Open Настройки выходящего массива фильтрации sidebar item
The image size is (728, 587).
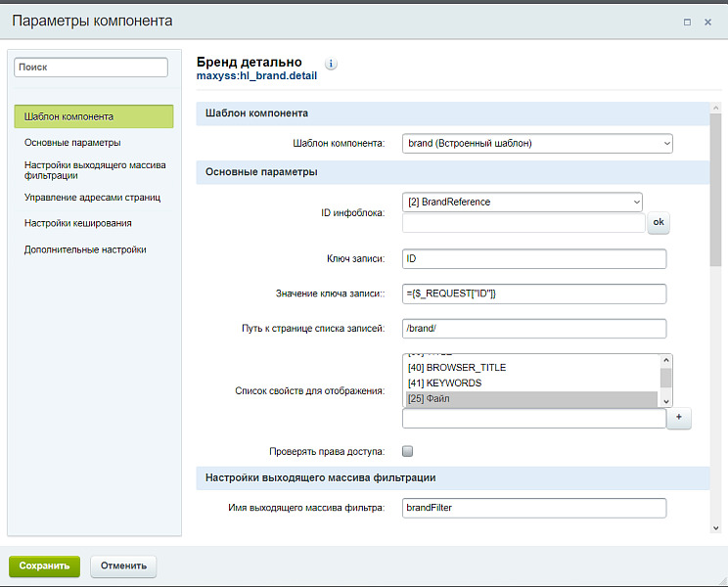[93, 170]
